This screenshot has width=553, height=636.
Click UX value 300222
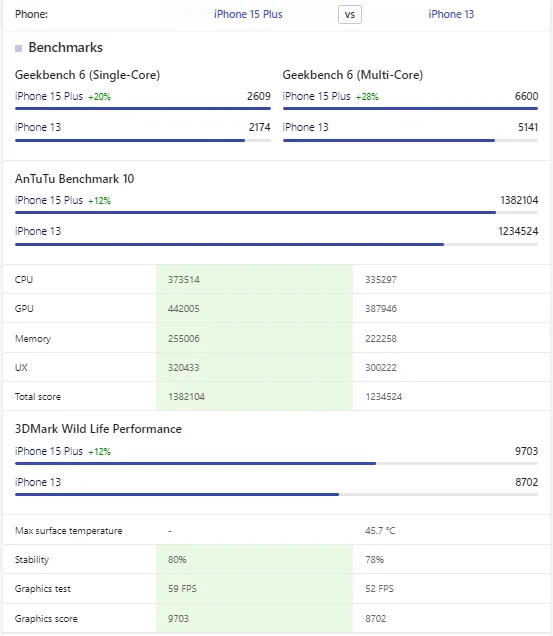tap(381, 367)
